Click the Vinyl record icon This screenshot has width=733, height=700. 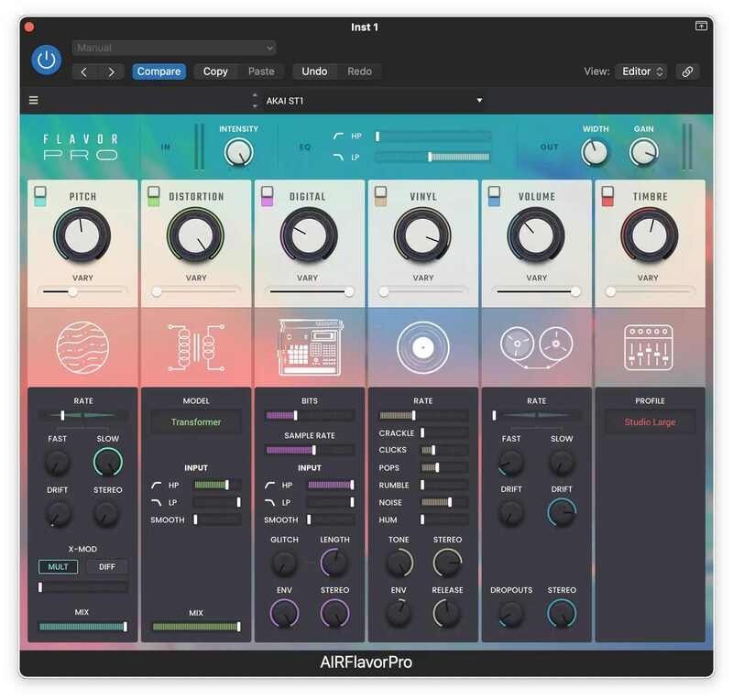pos(422,348)
